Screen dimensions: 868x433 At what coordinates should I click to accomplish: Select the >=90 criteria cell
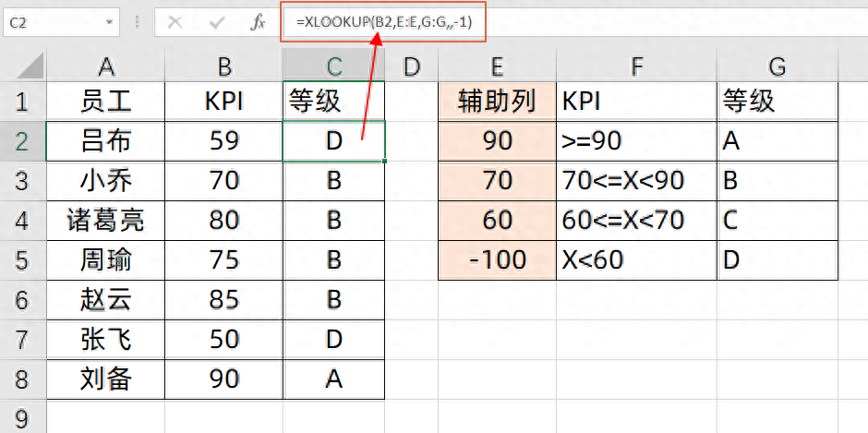pyautogui.click(x=636, y=141)
